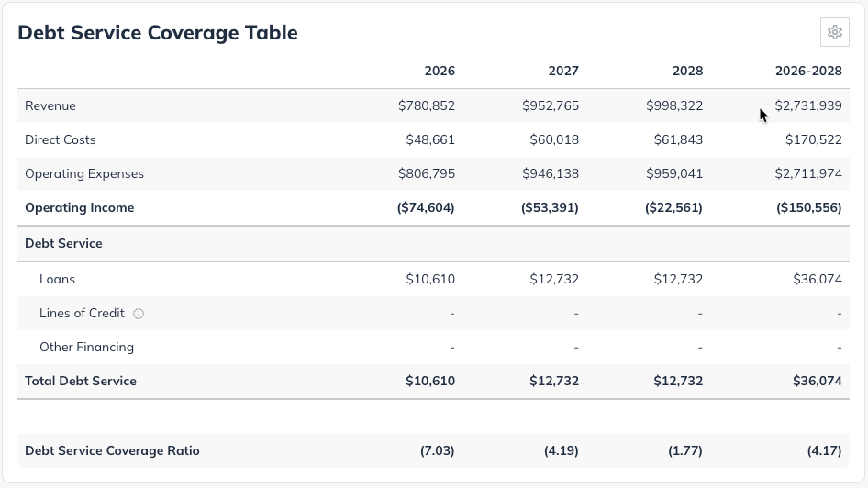This screenshot has height=488, width=868.
Task: Click the Revenue row label
Action: click(50, 105)
